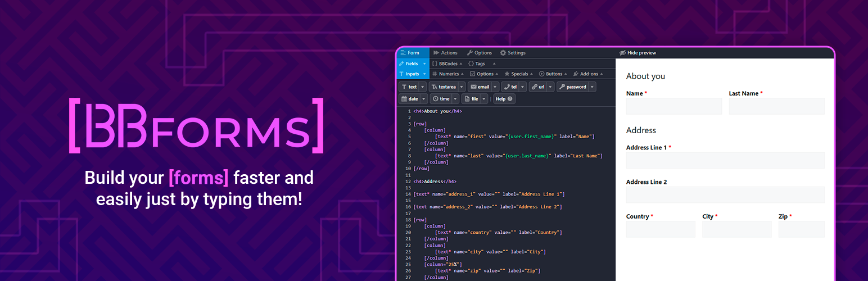The image size is (868, 281).
Task: Switch to the Actions tab
Action: click(x=445, y=53)
